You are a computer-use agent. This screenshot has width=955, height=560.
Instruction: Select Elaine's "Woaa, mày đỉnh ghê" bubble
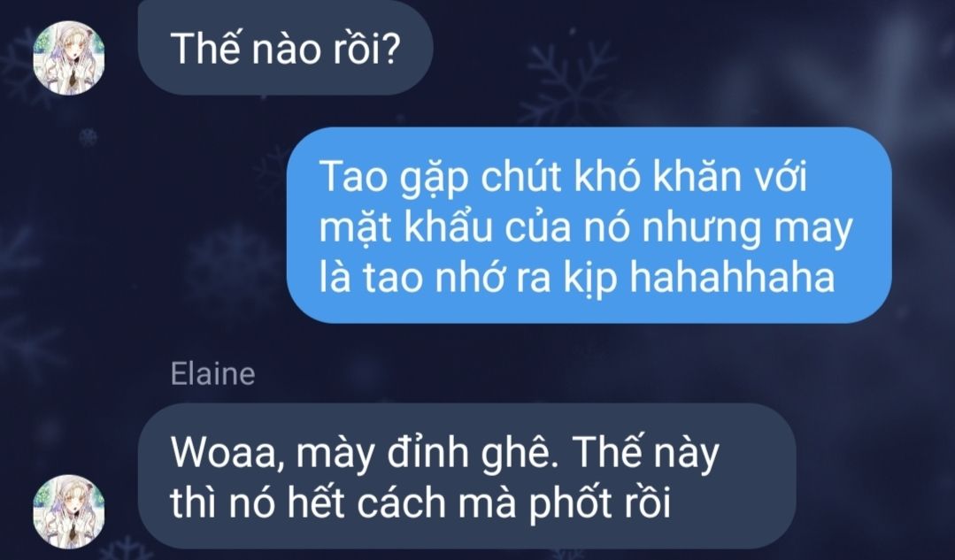(467, 476)
